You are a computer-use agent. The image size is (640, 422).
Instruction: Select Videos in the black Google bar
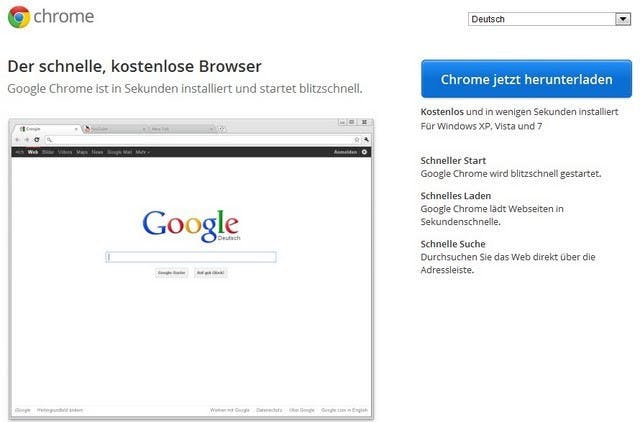coord(65,152)
